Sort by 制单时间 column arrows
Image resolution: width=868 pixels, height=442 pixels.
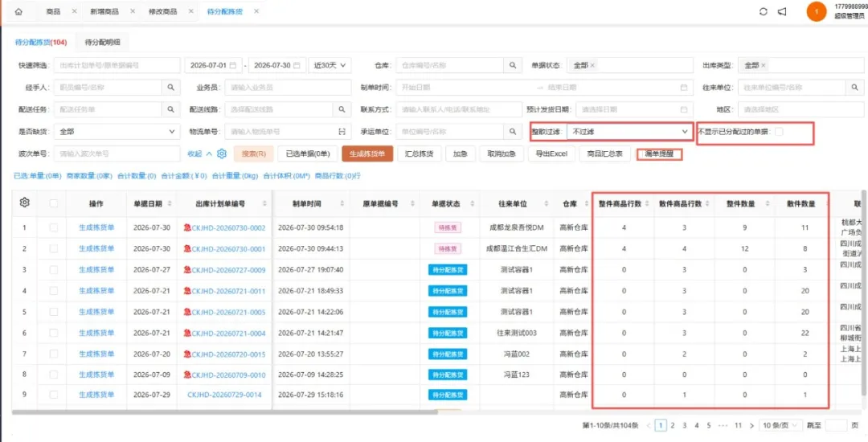pos(342,203)
